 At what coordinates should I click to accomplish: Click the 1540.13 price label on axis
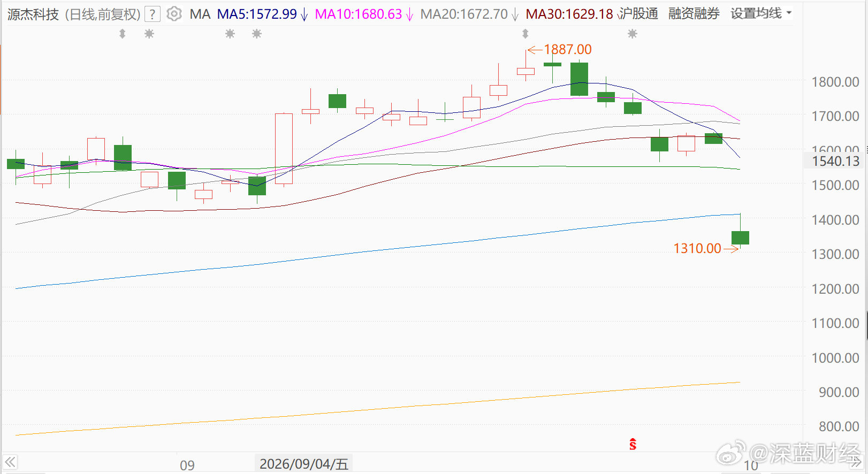(835, 161)
